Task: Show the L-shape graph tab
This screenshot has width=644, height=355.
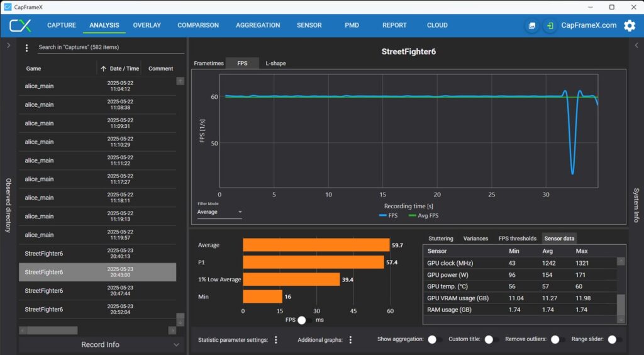Action: pos(275,64)
